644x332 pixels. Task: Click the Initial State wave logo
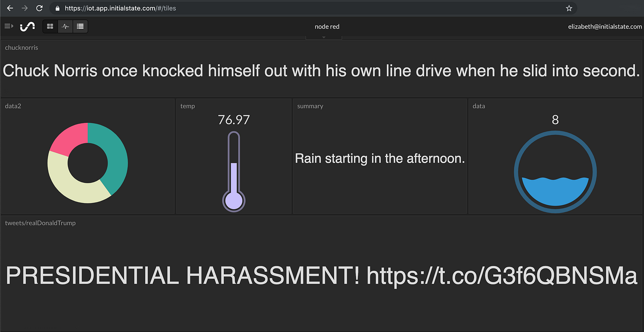(28, 26)
